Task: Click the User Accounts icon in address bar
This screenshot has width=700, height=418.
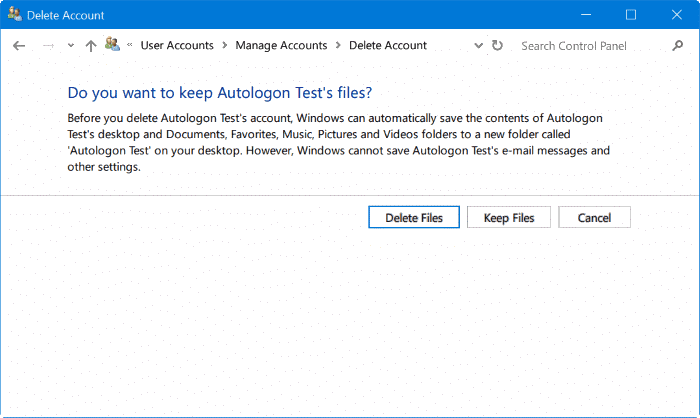Action: (x=112, y=45)
